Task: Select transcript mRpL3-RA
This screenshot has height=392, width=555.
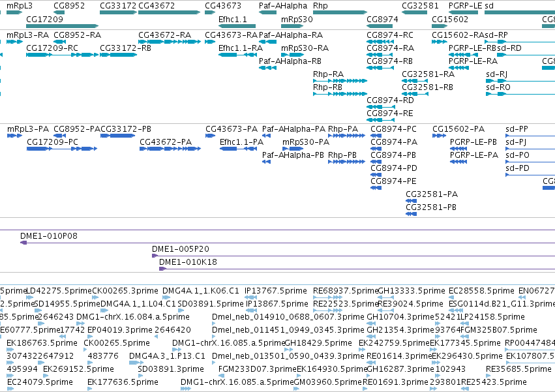Action: pos(27,35)
